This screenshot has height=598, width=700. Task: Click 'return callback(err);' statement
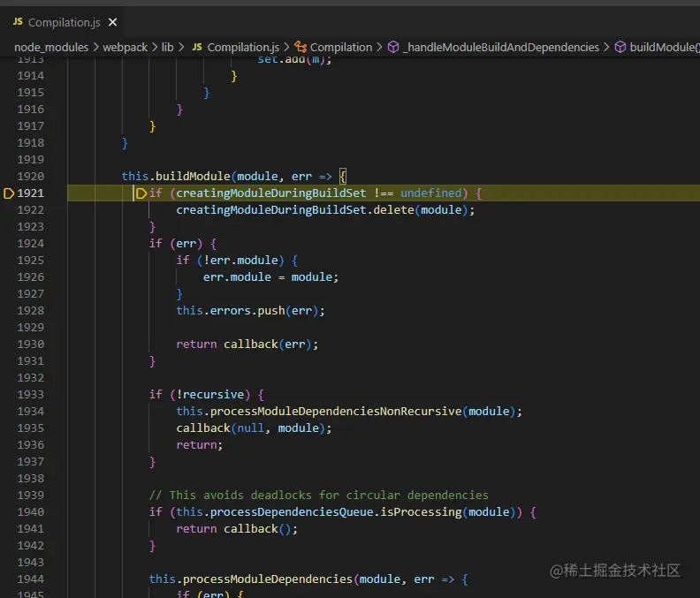(247, 344)
